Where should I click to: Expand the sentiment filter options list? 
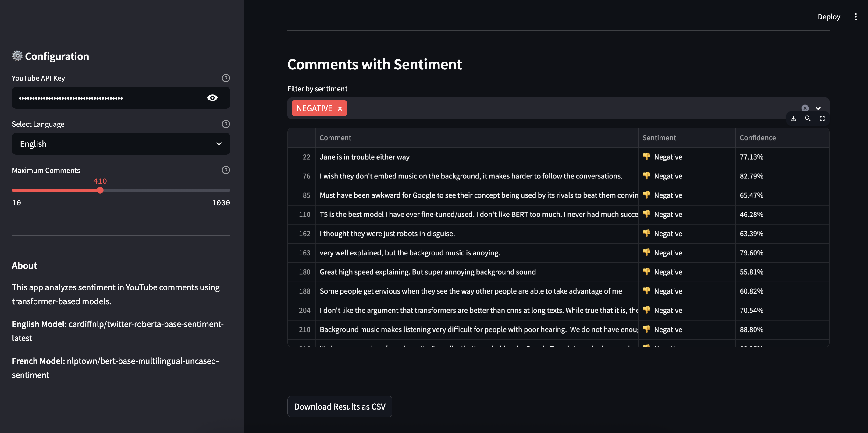[x=818, y=108]
